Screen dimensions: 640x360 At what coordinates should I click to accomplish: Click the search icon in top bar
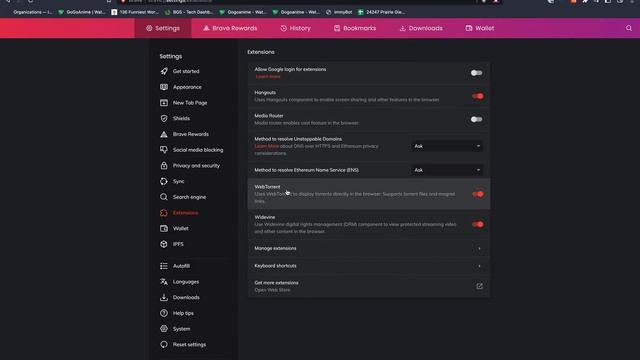coord(629,28)
